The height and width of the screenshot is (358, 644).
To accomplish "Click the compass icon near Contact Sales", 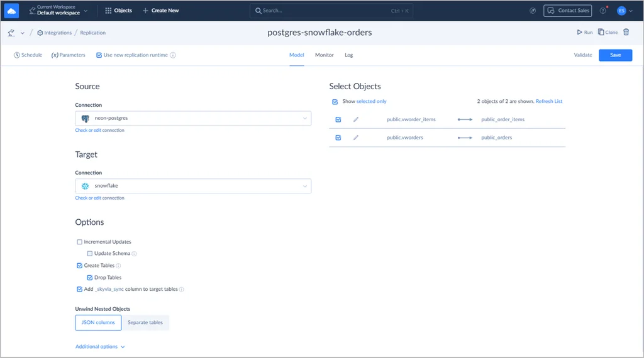I will point(533,11).
